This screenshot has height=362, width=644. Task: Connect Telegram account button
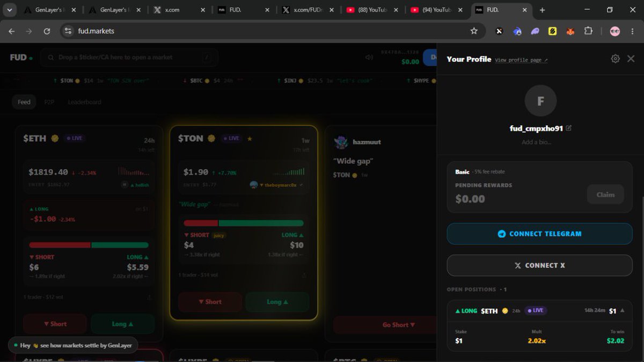click(x=540, y=234)
